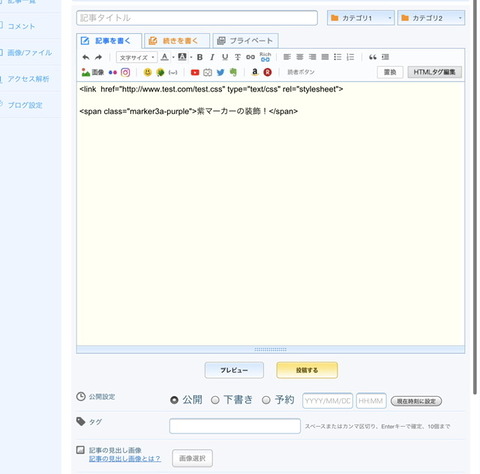Click the HTMLタグ編集 button

[435, 72]
